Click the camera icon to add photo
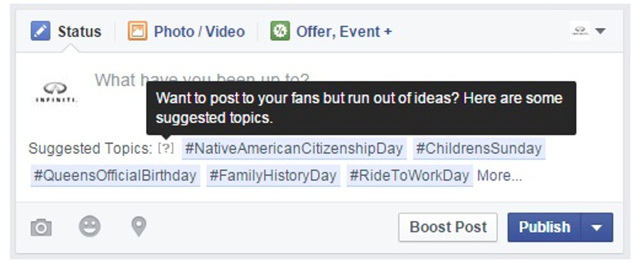The width and height of the screenshot is (644, 263). click(41, 227)
